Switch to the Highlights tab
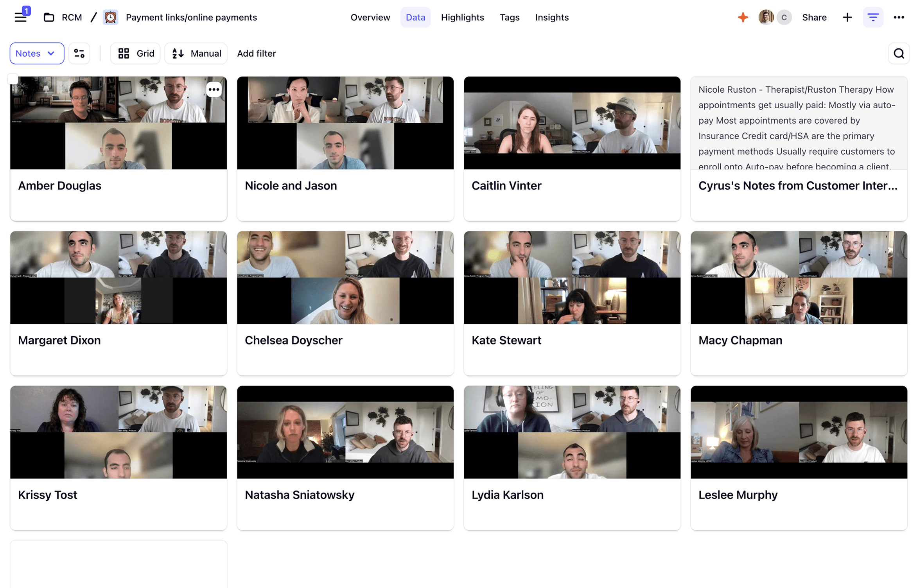This screenshot has width=919, height=588. 462,17
